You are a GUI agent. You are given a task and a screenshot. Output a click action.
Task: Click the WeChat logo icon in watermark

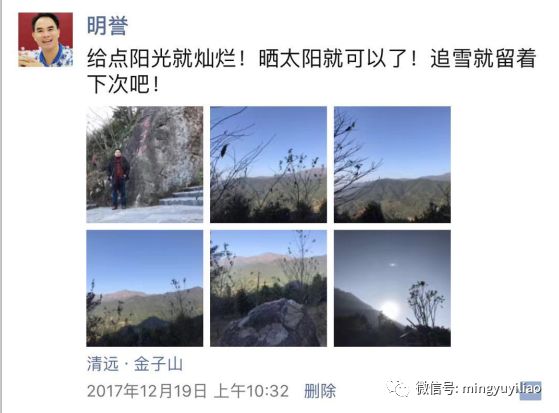[x=398, y=388]
